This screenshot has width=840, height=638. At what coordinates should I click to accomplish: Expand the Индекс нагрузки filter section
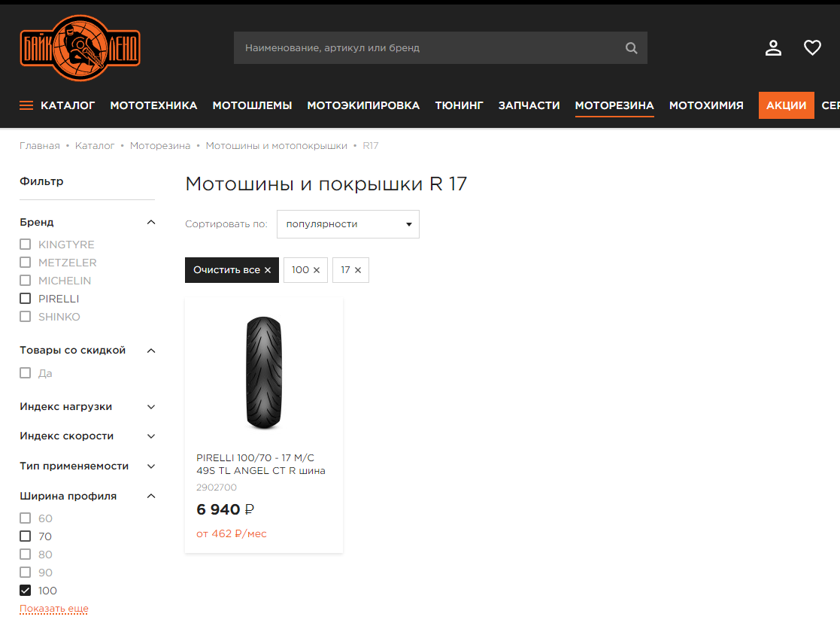(x=87, y=406)
